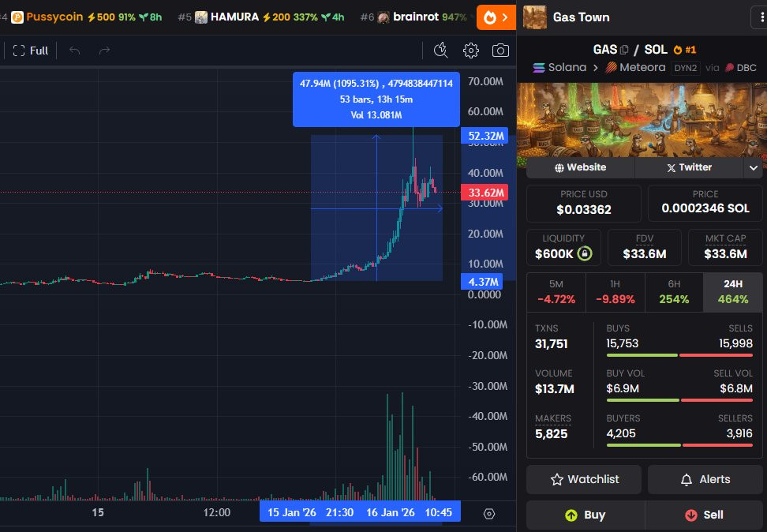Copy GAS token address icon
The height and width of the screenshot is (532, 767).
click(x=623, y=50)
